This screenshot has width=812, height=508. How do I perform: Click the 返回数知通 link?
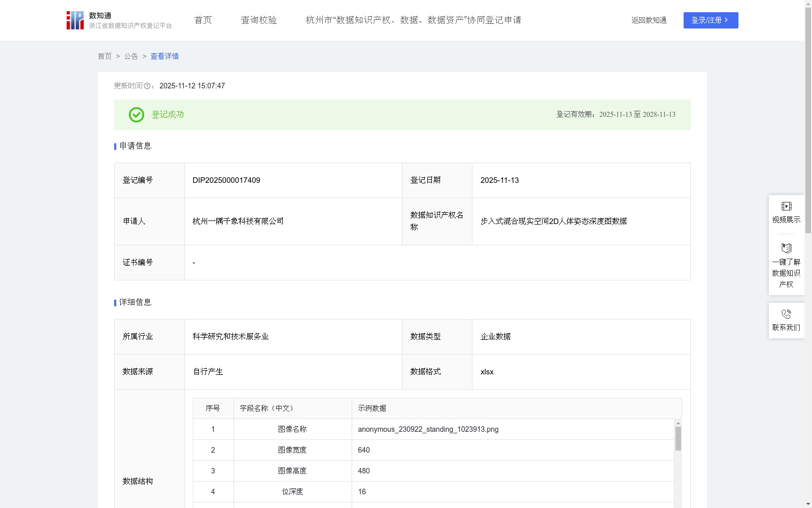click(649, 20)
